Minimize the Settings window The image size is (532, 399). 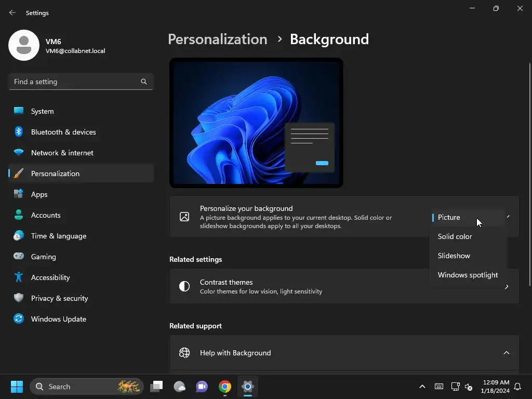point(472,8)
